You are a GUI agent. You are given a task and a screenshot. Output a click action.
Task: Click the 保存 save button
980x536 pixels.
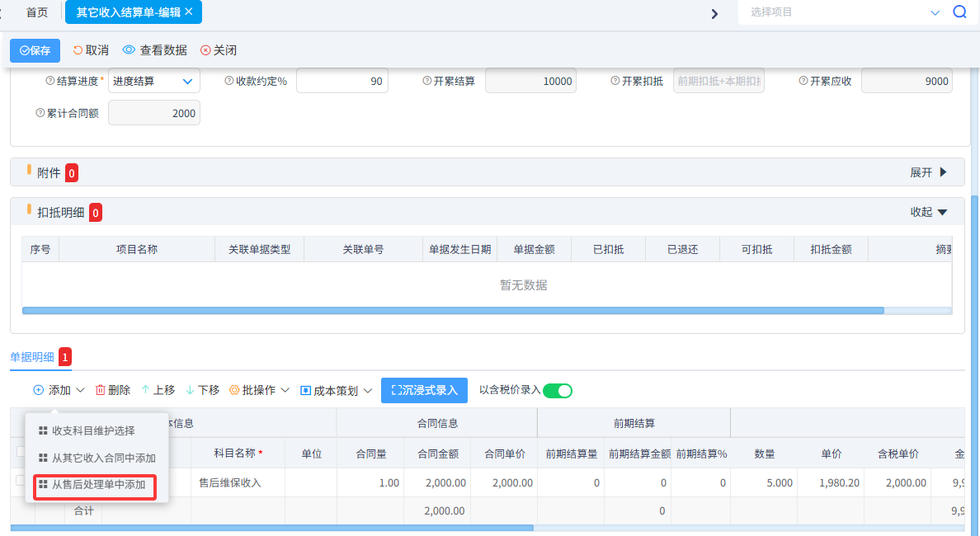pyautogui.click(x=35, y=50)
